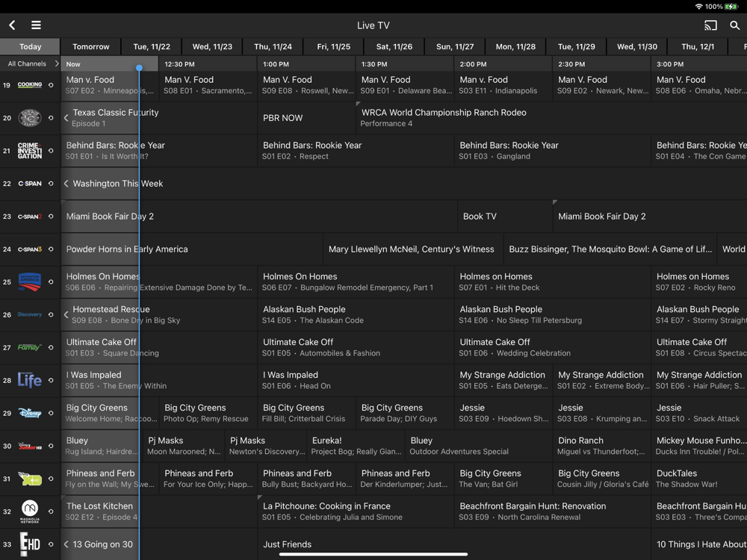Select the Discovery logo on channel 26
747x560 pixels.
30,314
